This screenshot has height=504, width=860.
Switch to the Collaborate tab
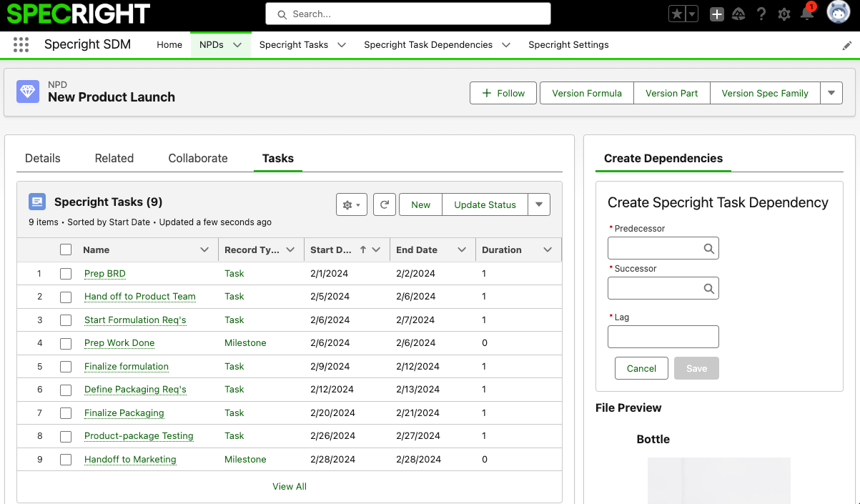[198, 158]
